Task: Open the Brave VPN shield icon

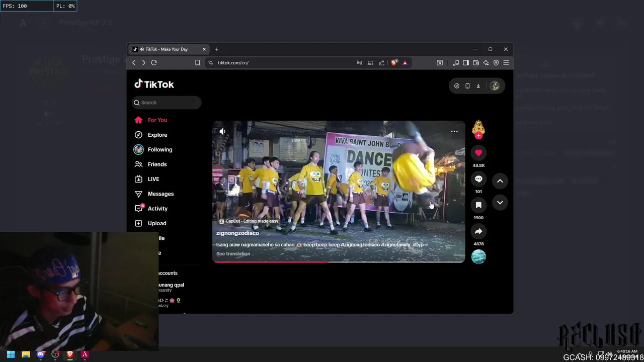Action: click(496, 63)
